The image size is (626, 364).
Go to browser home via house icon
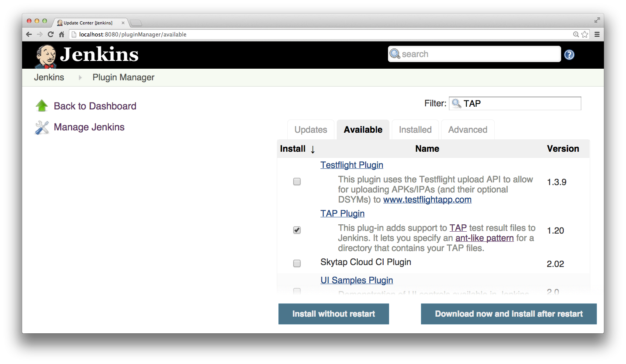[61, 35]
